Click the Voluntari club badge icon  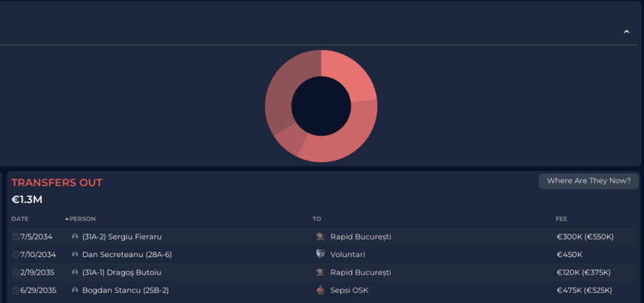320,255
